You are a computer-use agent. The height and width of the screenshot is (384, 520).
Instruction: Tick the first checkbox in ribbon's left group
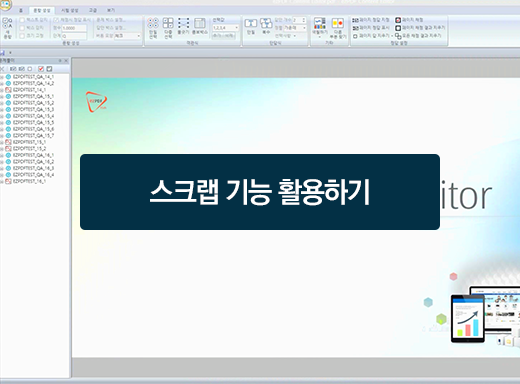tap(22, 20)
